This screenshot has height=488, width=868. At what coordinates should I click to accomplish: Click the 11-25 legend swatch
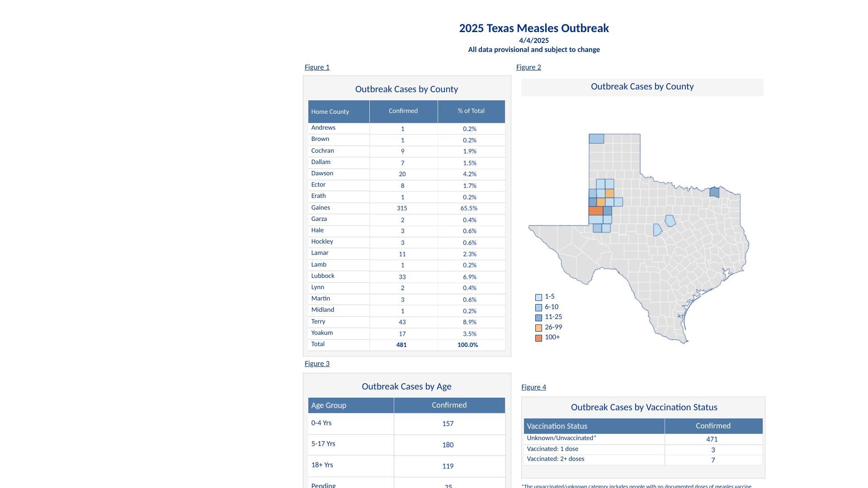538,318
